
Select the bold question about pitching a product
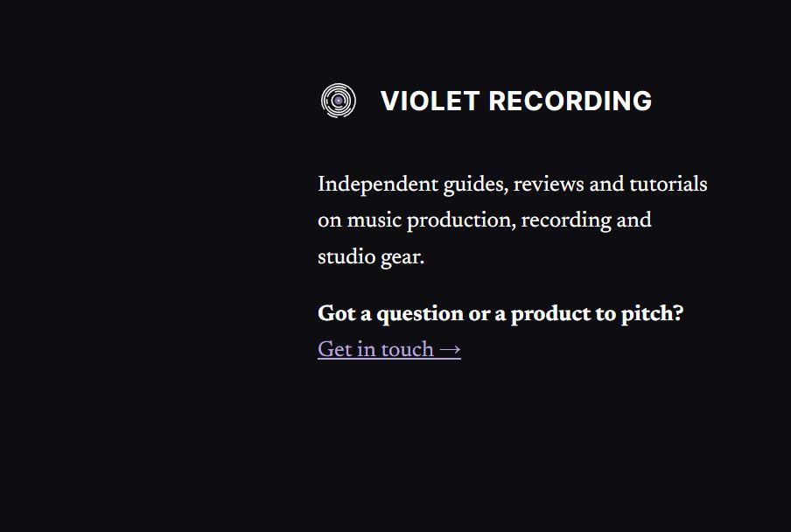pos(500,313)
